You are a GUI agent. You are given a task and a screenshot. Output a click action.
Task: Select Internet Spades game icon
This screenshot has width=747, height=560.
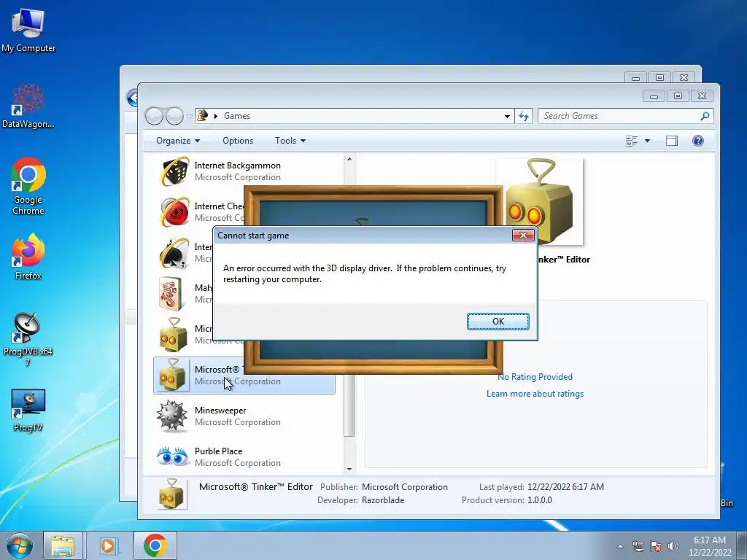pos(174,253)
